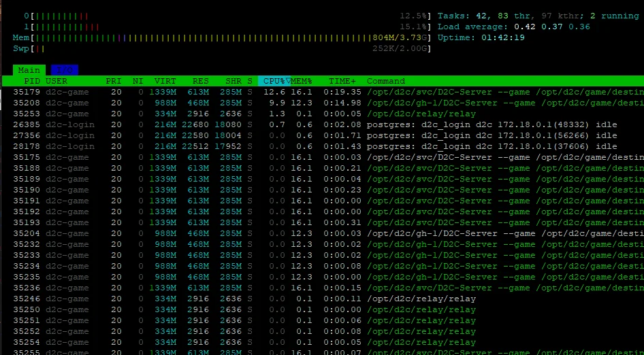Click the Mem usage meter bar
This screenshot has width=644, height=355.
pos(222,38)
